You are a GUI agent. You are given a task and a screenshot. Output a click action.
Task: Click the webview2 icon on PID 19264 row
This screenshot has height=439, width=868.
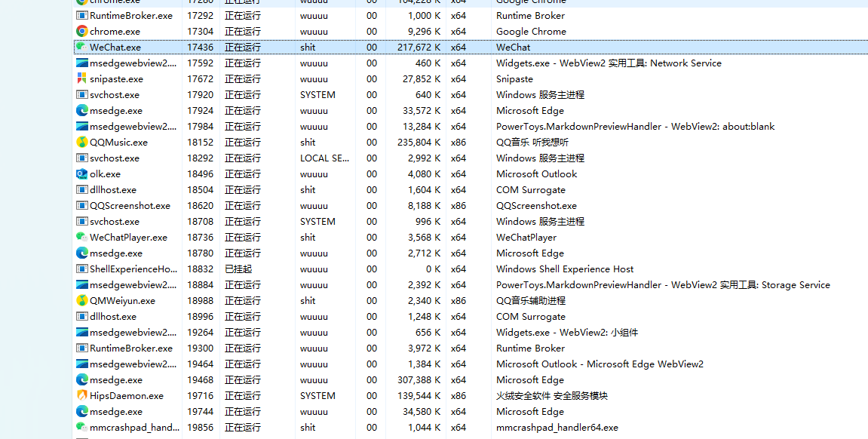pos(82,332)
